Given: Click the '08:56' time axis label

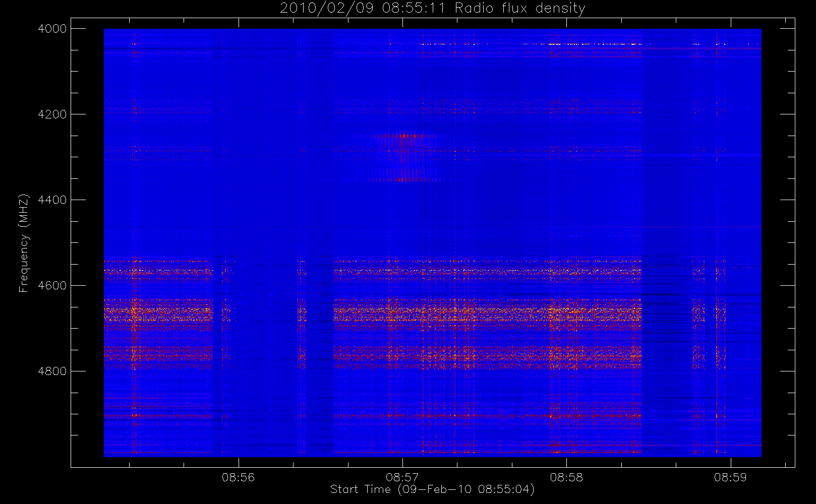Looking at the screenshot, I should 238,477.
